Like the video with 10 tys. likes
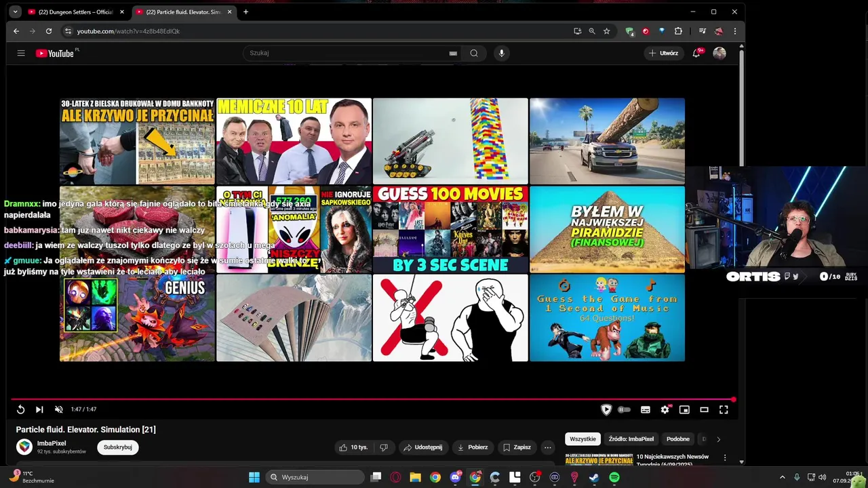The image size is (868, 488). pos(354,447)
